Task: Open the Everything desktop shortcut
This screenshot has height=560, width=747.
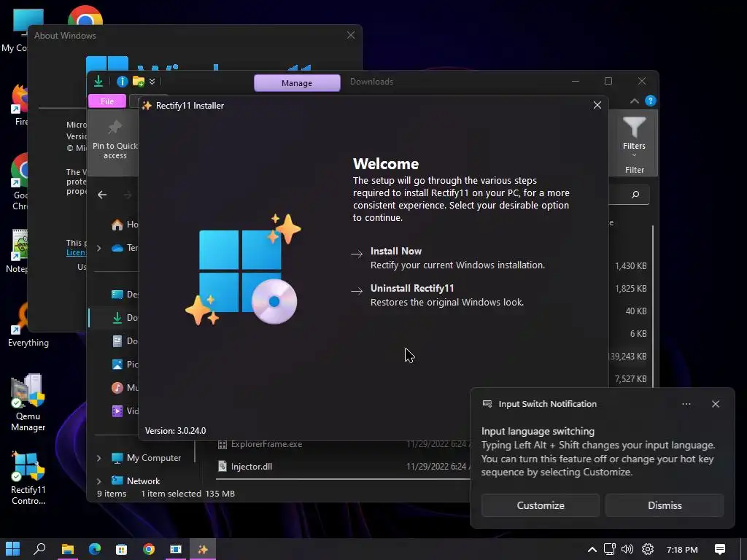Action: [x=28, y=324]
